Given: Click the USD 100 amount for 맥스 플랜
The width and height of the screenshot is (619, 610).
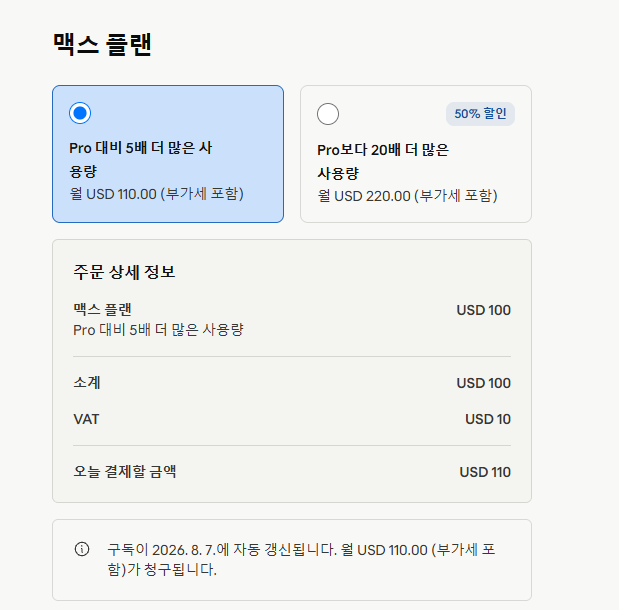Looking at the screenshot, I should tap(484, 310).
